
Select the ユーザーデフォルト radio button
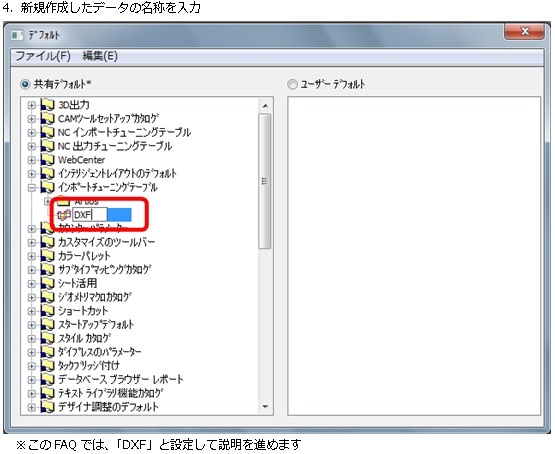click(292, 85)
